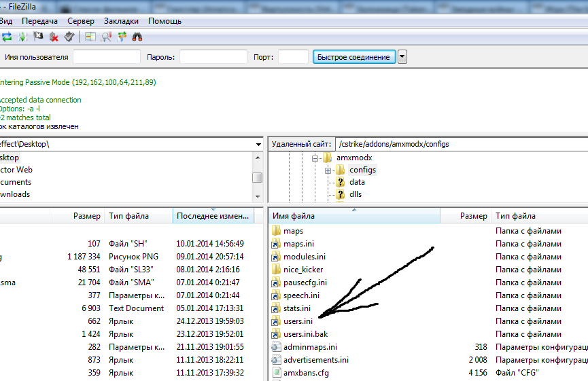Click the amxmodx folder icon in tree
The width and height of the screenshot is (588, 381).
[x=328, y=158]
